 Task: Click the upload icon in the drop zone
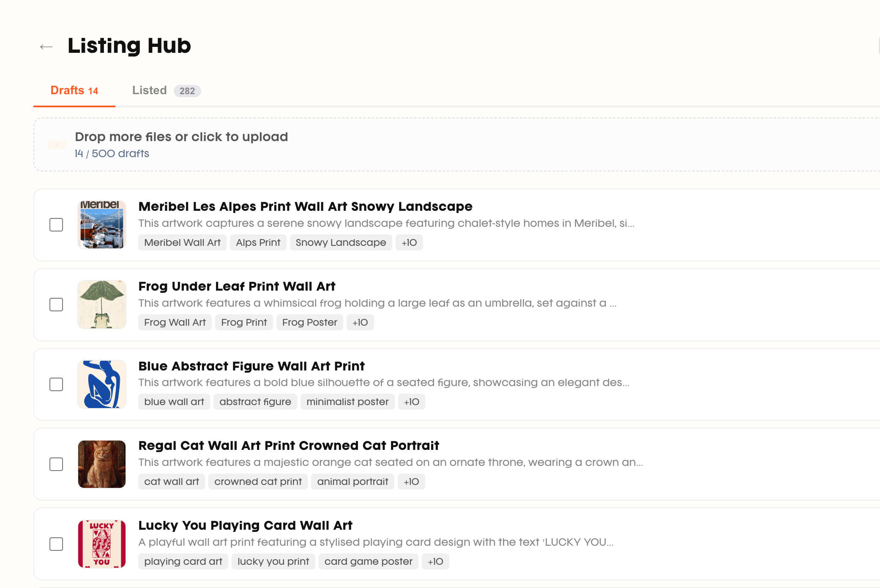[x=57, y=145]
